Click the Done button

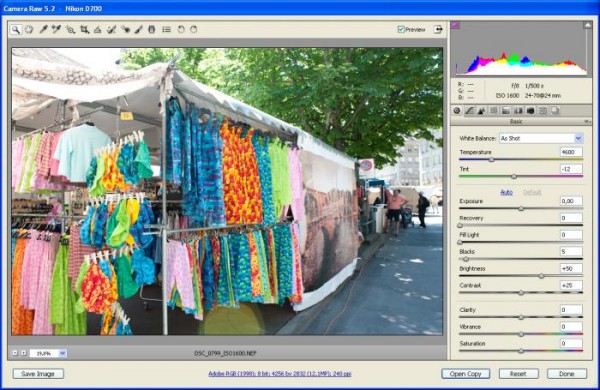(x=567, y=374)
